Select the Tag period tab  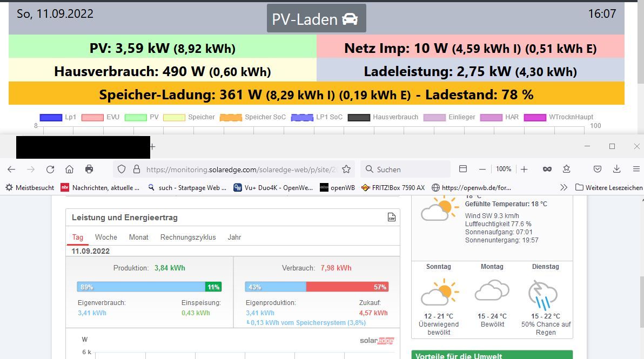tap(78, 237)
